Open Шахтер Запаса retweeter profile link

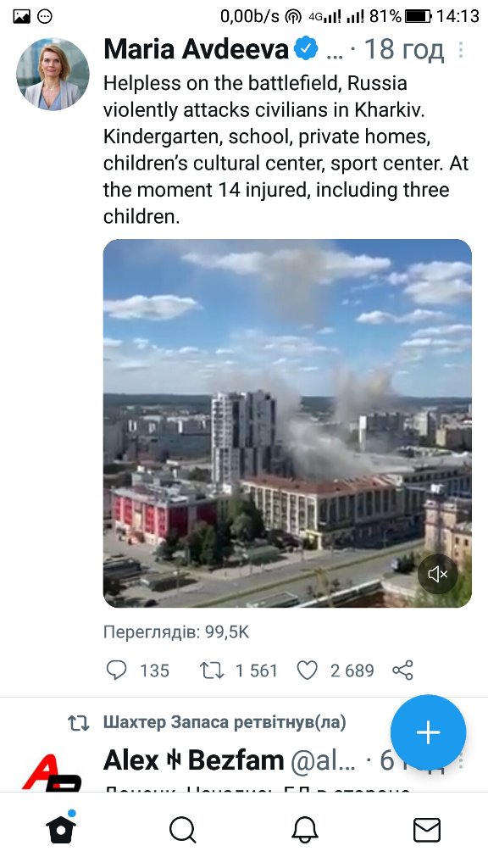224,722
